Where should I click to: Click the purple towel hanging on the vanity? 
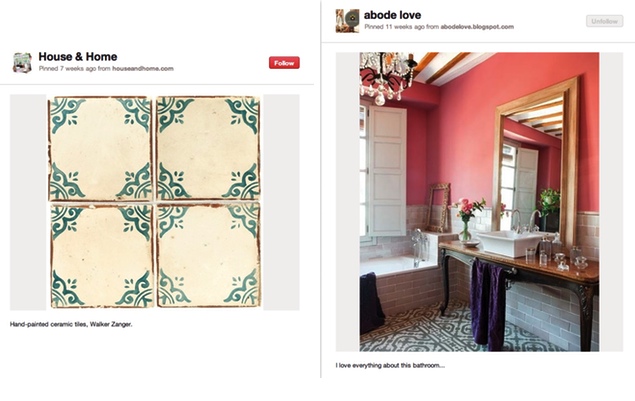(487, 305)
